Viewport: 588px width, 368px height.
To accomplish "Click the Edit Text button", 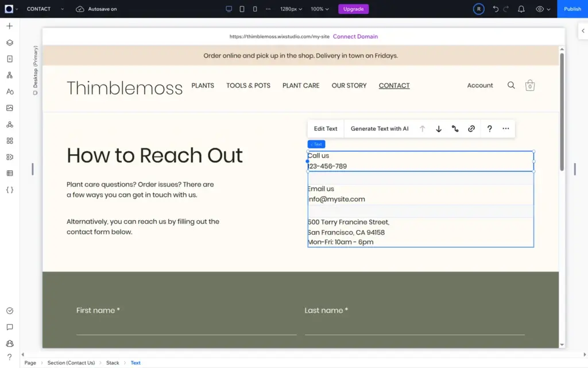I will (326, 129).
